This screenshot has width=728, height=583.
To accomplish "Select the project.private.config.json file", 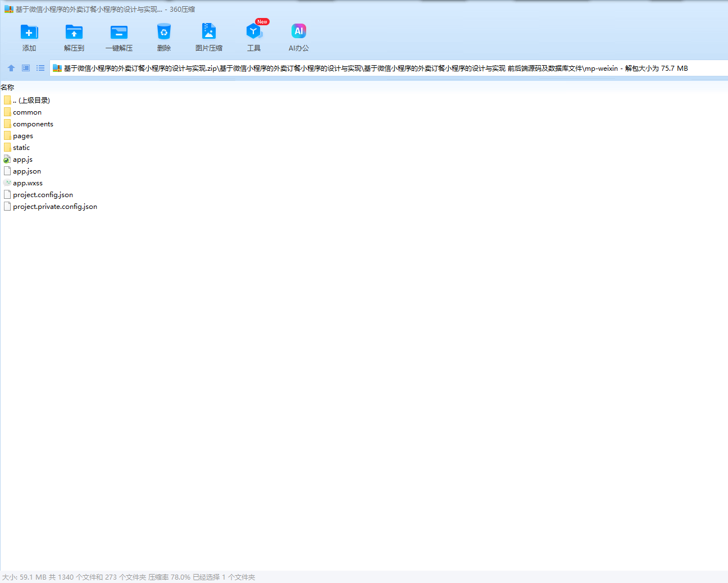I will [x=50, y=206].
